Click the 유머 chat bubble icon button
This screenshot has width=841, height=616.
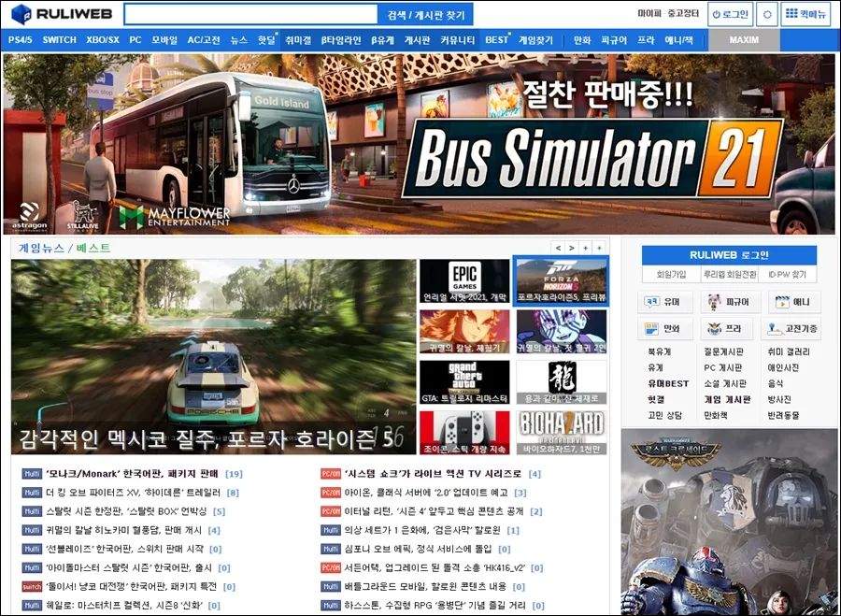point(666,303)
